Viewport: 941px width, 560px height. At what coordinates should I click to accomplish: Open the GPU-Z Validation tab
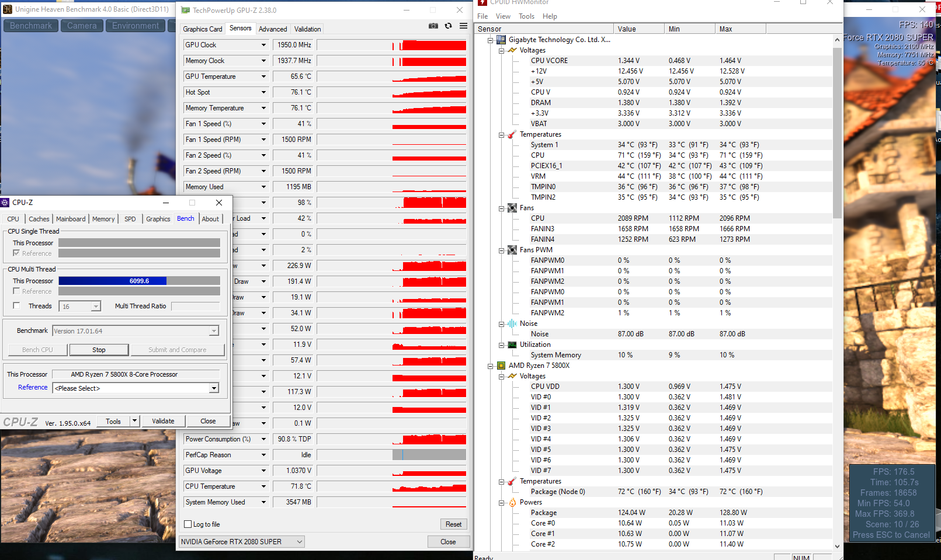coord(308,29)
